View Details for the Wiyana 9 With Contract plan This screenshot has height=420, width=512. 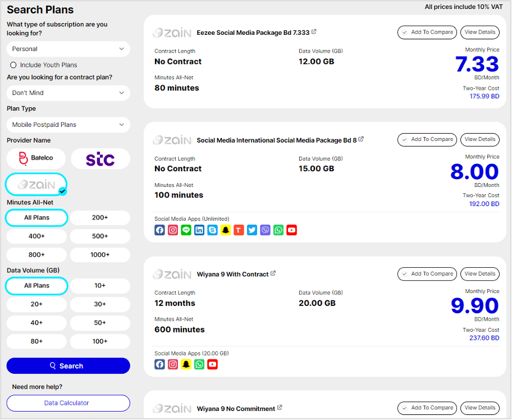click(479, 274)
